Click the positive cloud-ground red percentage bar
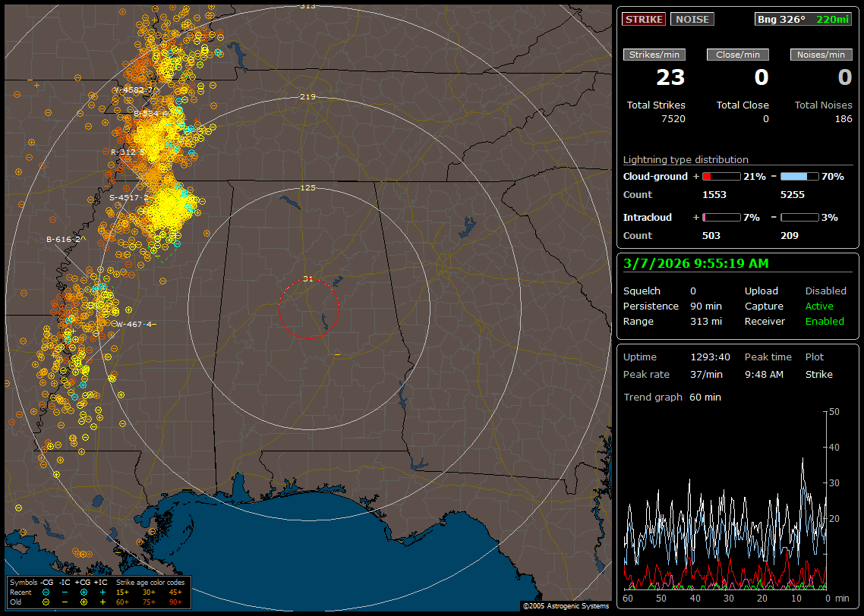This screenshot has width=864, height=616. (721, 176)
